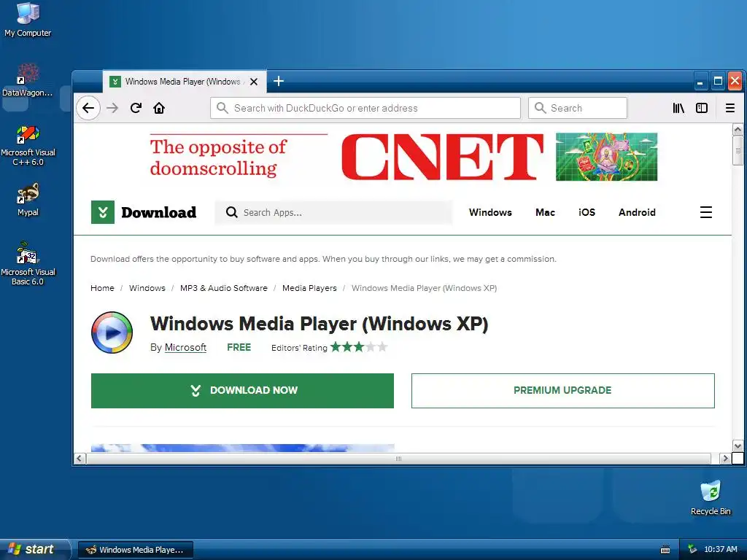747x560 pixels.
Task: Click the vertical scrollbar thumb
Action: (738, 150)
